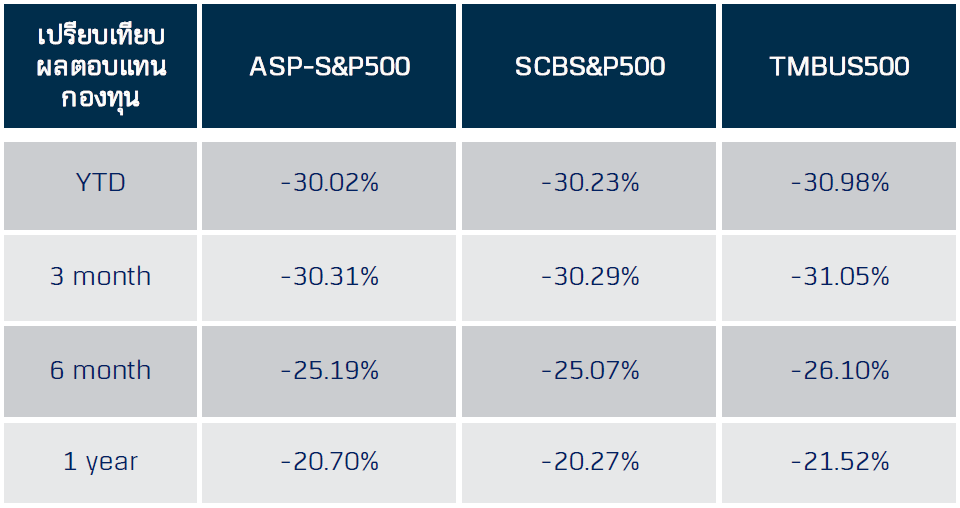The width and height of the screenshot is (960, 508).
Task: Click the -31.05% three-month value
Action: pos(839,276)
